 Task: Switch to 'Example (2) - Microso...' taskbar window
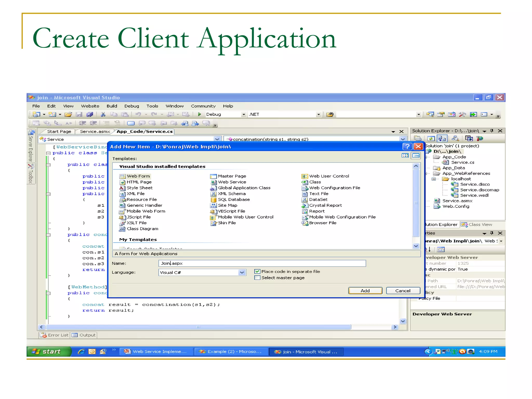click(231, 351)
